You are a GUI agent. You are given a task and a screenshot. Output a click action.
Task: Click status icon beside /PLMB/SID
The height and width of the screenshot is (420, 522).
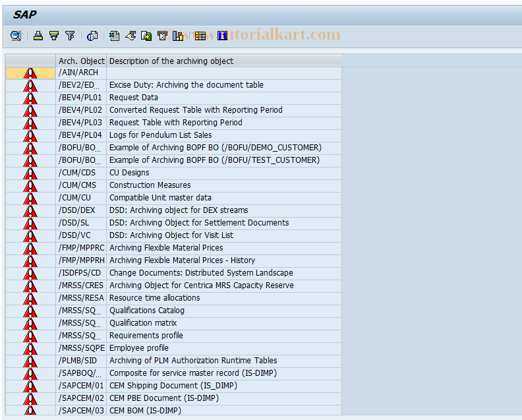point(30,361)
